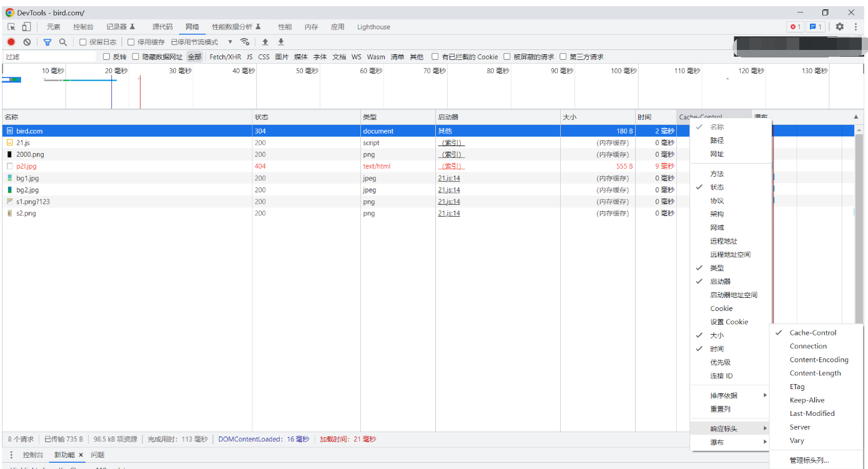The image size is (868, 469).
Task: Open network search with magnifier icon
Action: 62,42
